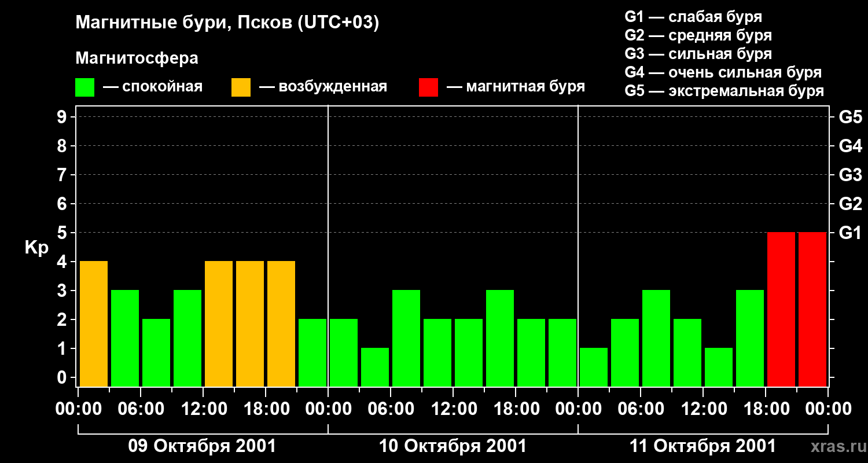Image resolution: width=868 pixels, height=463 pixels.
Task: Click the green 03:00–06:00 bar on 10 Октября
Action: point(375,367)
